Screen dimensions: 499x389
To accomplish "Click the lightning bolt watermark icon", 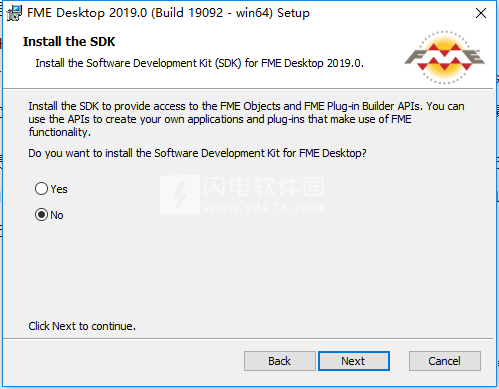I will (x=180, y=194).
